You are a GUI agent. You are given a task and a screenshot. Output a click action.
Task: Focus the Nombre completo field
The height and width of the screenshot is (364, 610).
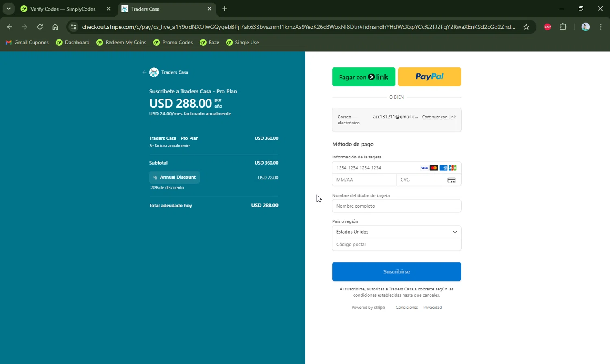(x=396, y=206)
